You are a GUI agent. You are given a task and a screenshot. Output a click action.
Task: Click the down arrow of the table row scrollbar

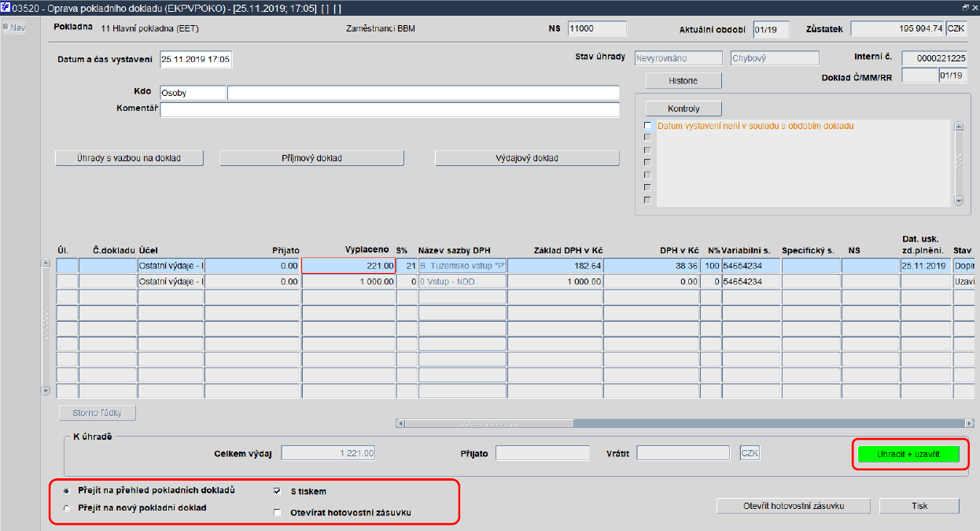[46, 391]
